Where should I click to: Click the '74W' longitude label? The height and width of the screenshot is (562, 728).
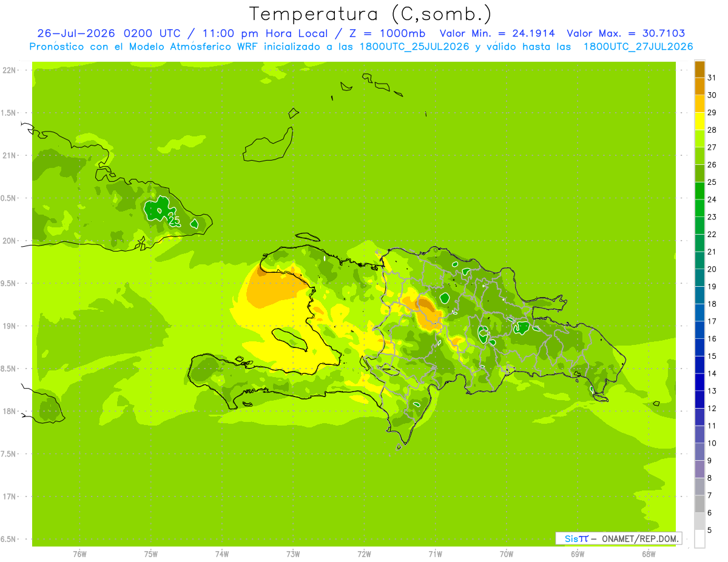pyautogui.click(x=221, y=553)
